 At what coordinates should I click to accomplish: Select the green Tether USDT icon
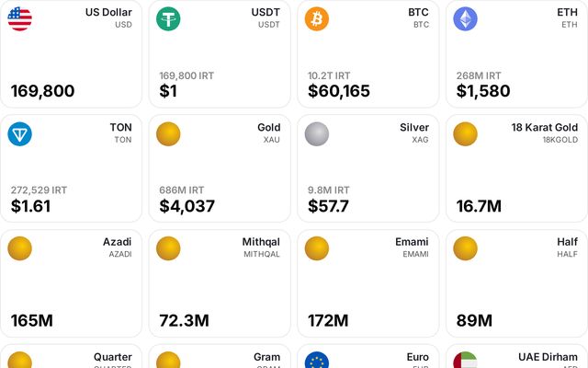pyautogui.click(x=168, y=18)
